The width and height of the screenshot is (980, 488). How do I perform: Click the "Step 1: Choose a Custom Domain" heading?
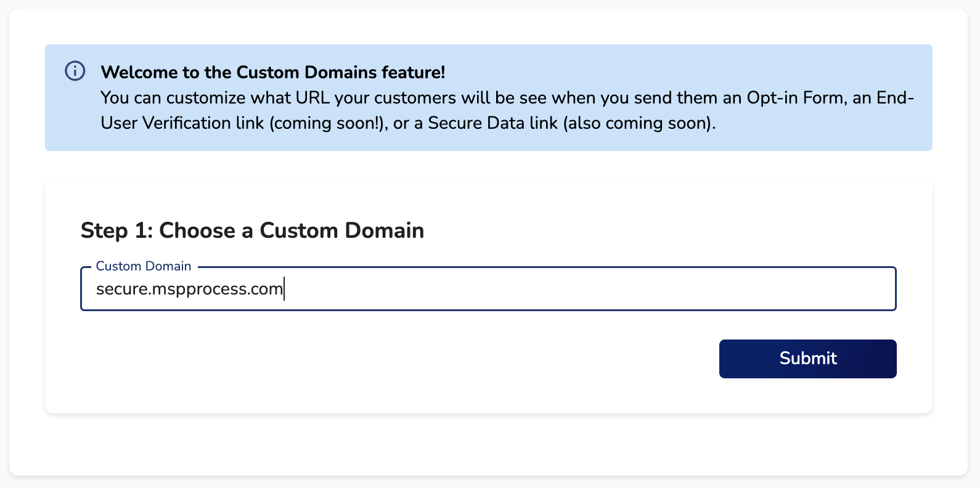pyautogui.click(x=252, y=230)
